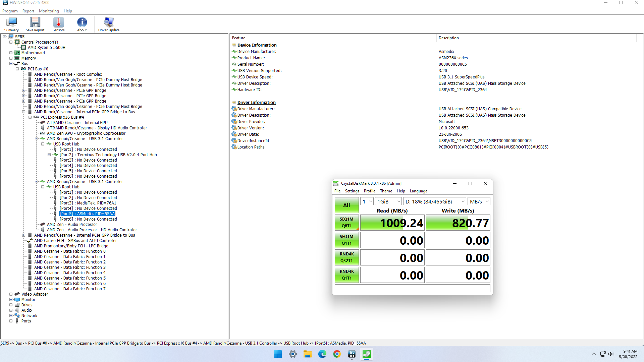The width and height of the screenshot is (644, 362).
Task: Open the Monitoring menu
Action: (x=49, y=11)
